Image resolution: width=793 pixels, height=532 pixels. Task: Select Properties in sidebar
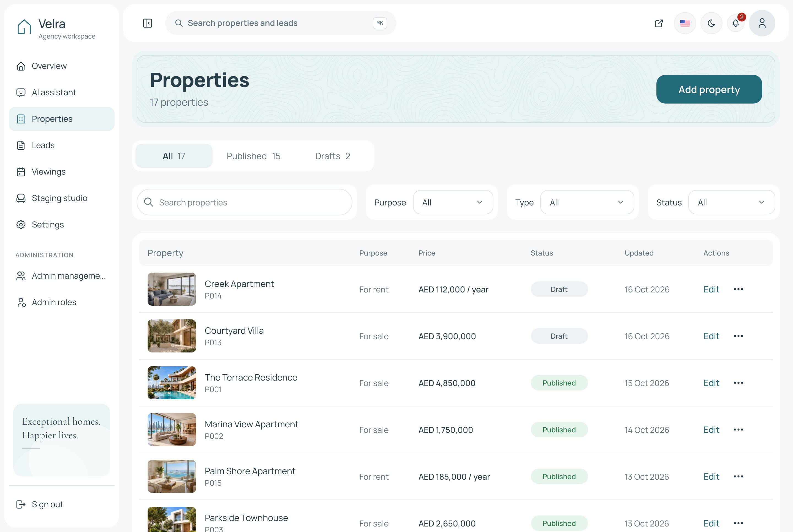62,119
